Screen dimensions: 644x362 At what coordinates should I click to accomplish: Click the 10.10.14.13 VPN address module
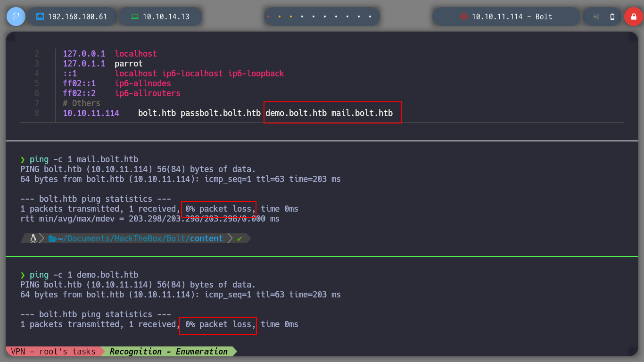tap(160, 16)
